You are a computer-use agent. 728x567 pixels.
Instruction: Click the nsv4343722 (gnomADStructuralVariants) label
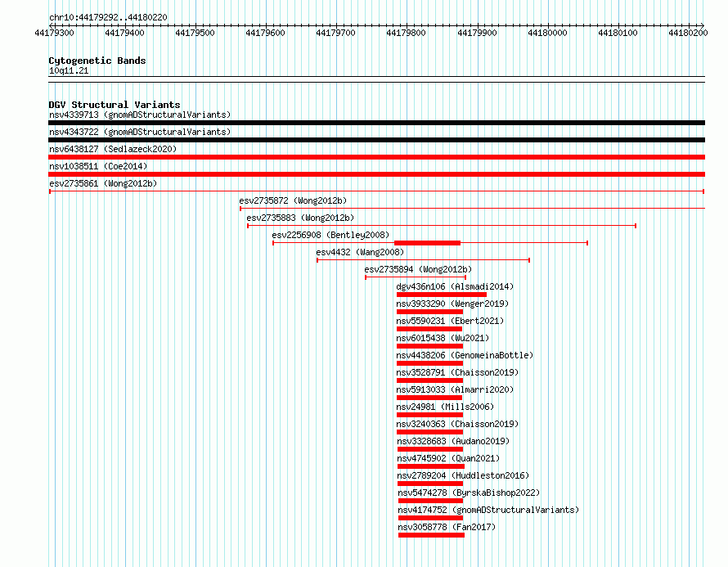pos(140,132)
